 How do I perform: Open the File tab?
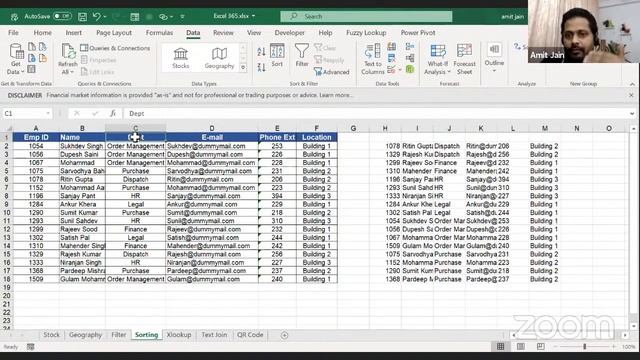[x=13, y=33]
